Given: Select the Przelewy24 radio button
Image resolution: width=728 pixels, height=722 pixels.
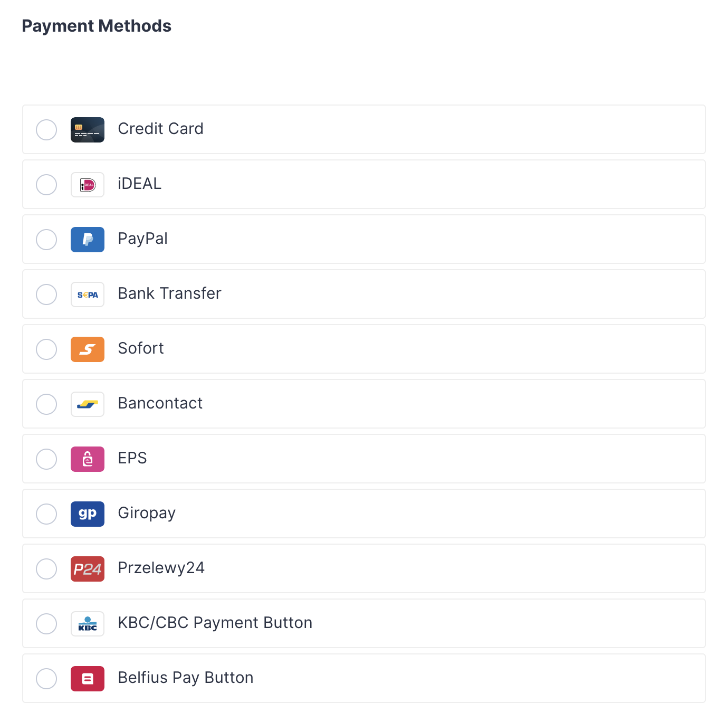Looking at the screenshot, I should (x=46, y=569).
